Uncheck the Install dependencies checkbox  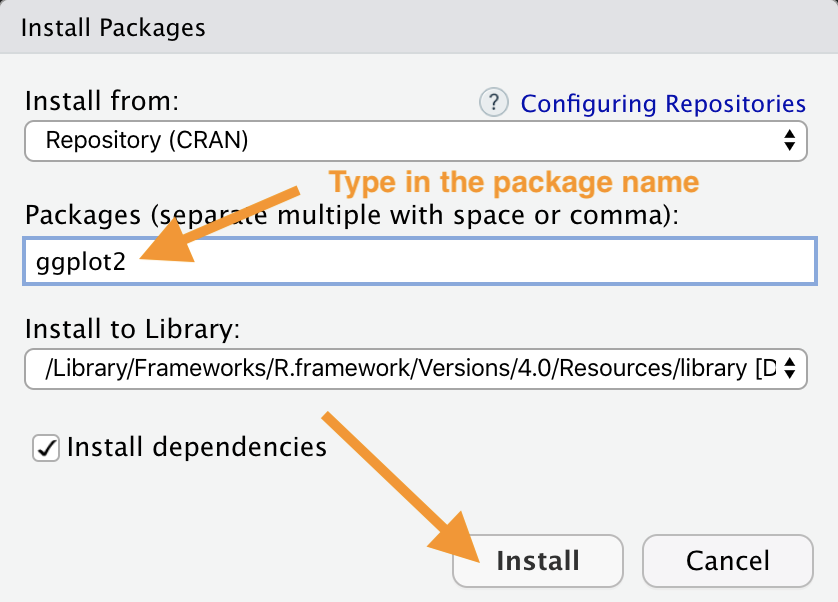pos(46,446)
